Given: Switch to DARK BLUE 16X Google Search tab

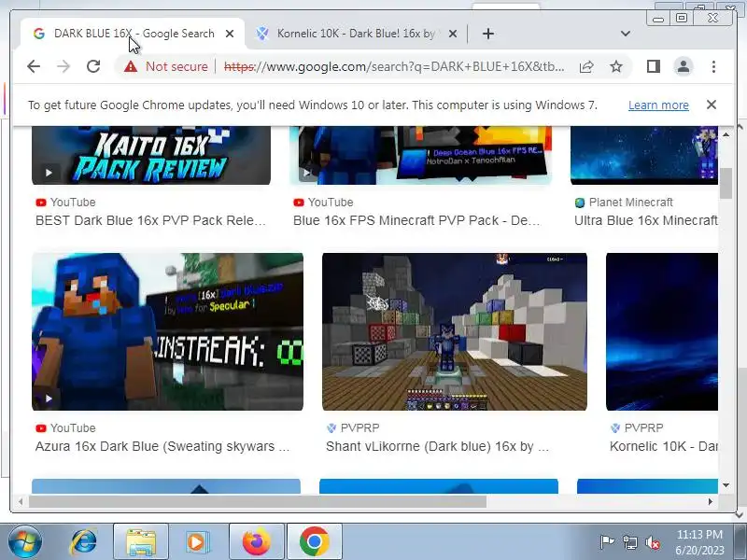Looking at the screenshot, I should click(133, 34).
